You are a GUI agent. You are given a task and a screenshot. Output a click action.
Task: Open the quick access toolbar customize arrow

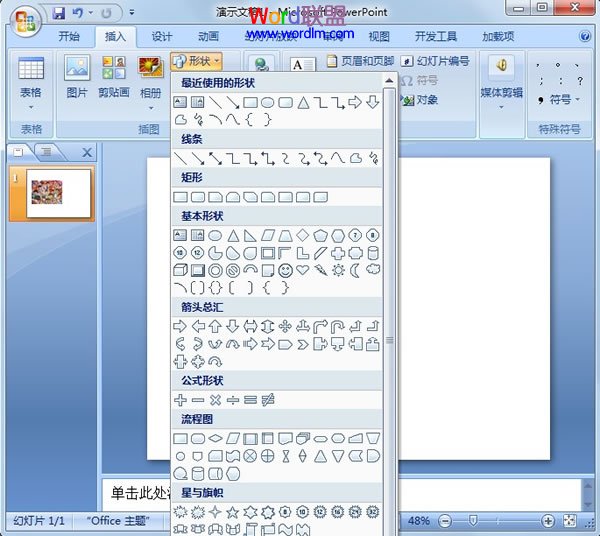[x=132, y=13]
